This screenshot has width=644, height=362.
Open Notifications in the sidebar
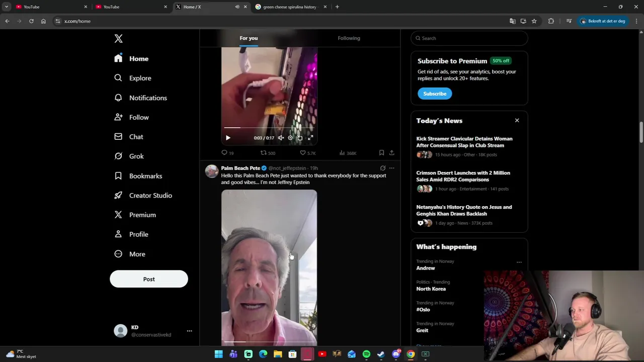coord(140,98)
